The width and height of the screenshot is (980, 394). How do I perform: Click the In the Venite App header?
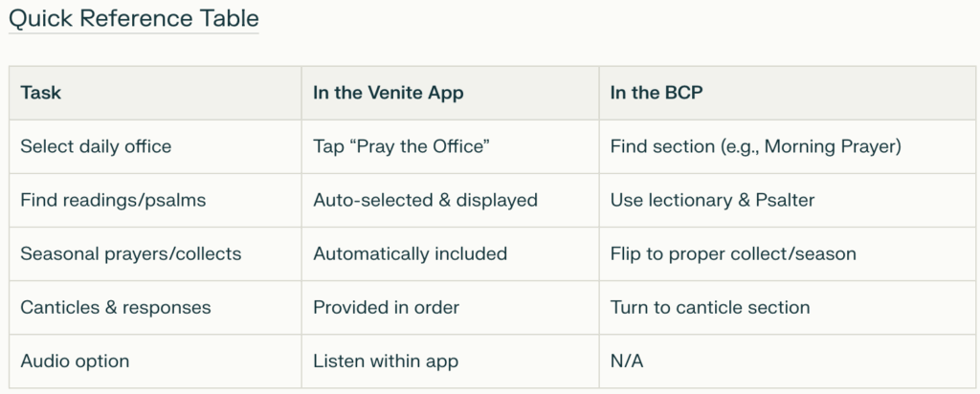pos(450,93)
